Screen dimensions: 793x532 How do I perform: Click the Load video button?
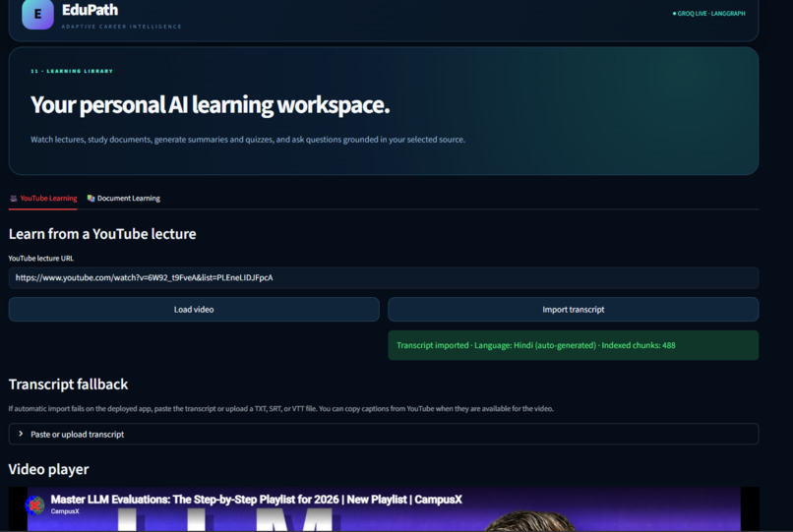point(194,310)
